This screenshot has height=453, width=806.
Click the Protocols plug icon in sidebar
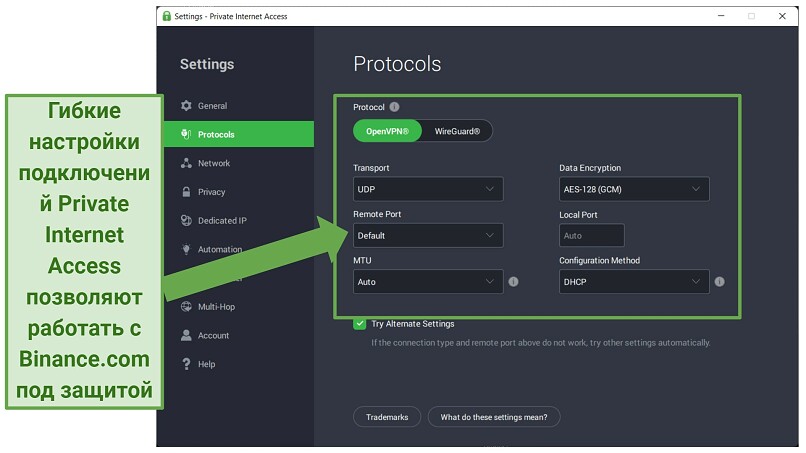pos(186,134)
